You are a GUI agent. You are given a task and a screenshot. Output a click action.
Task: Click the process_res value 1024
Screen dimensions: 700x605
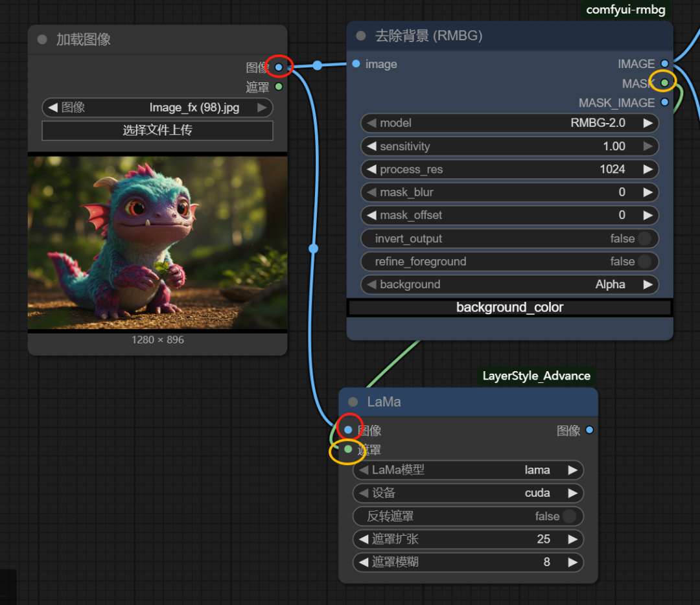(x=612, y=169)
